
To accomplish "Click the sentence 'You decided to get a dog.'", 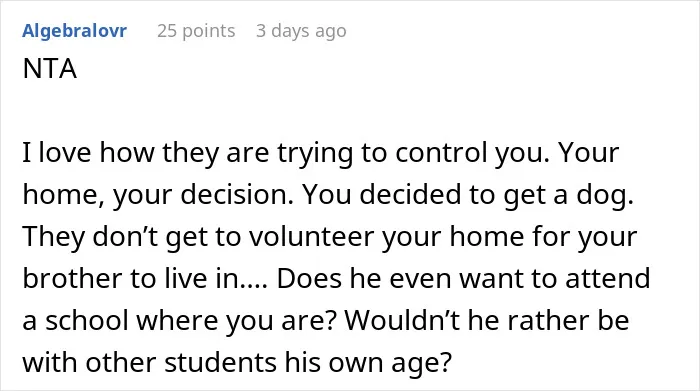I will pos(468,195).
